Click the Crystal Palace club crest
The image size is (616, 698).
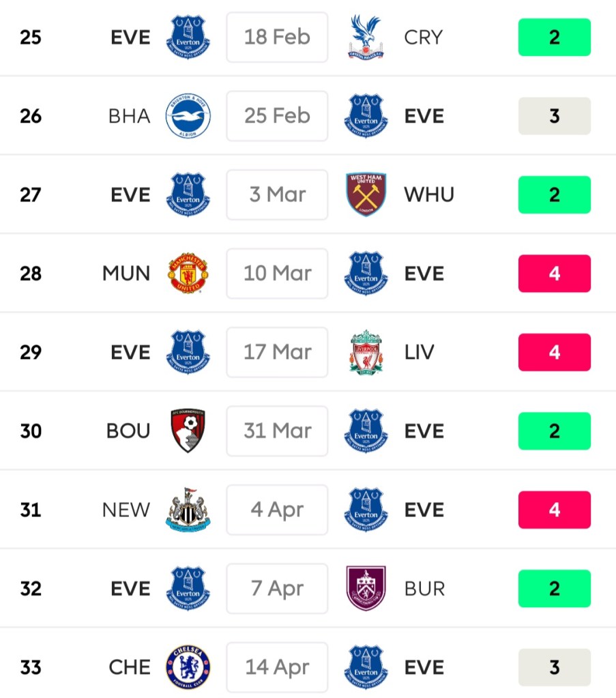pos(366,37)
